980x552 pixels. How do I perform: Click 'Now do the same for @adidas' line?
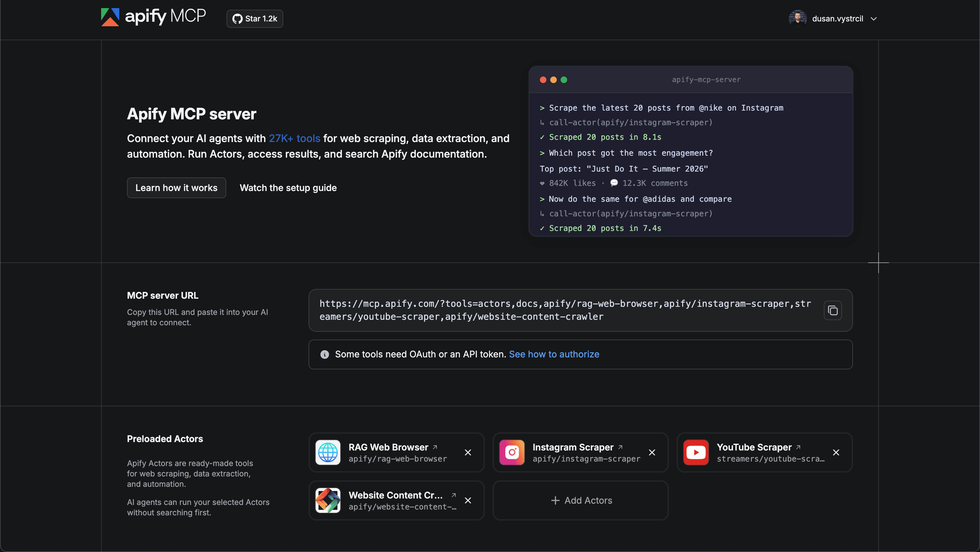[x=636, y=199]
